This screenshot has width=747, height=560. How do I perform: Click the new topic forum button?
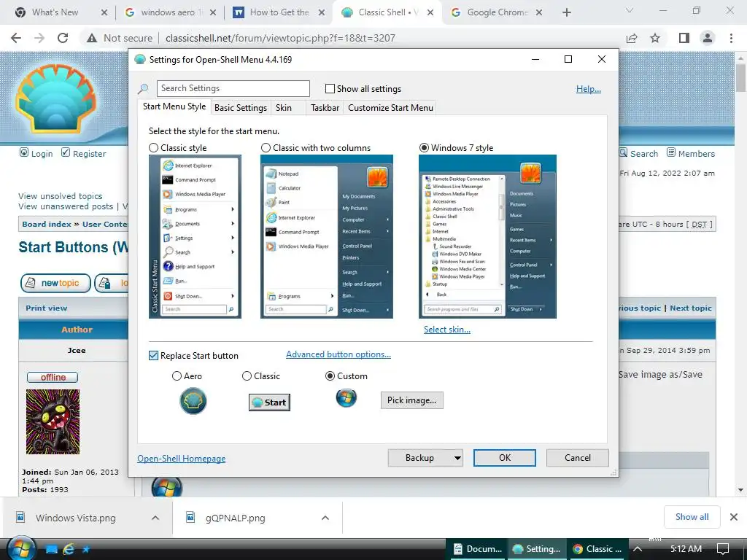pos(55,283)
